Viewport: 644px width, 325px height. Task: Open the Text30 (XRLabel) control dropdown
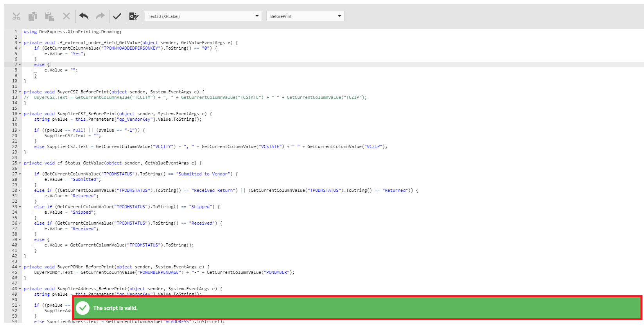pos(203,16)
